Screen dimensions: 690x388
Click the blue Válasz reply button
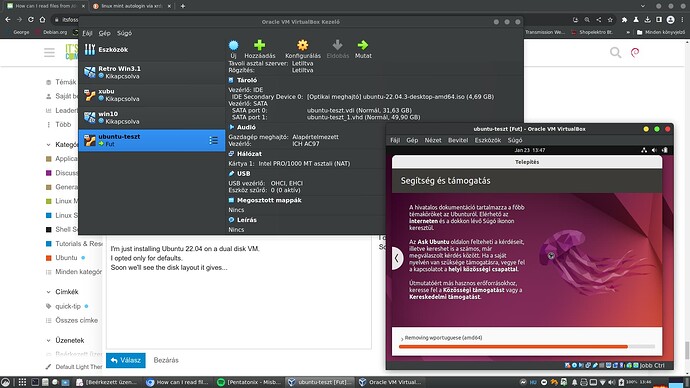[x=125, y=360]
